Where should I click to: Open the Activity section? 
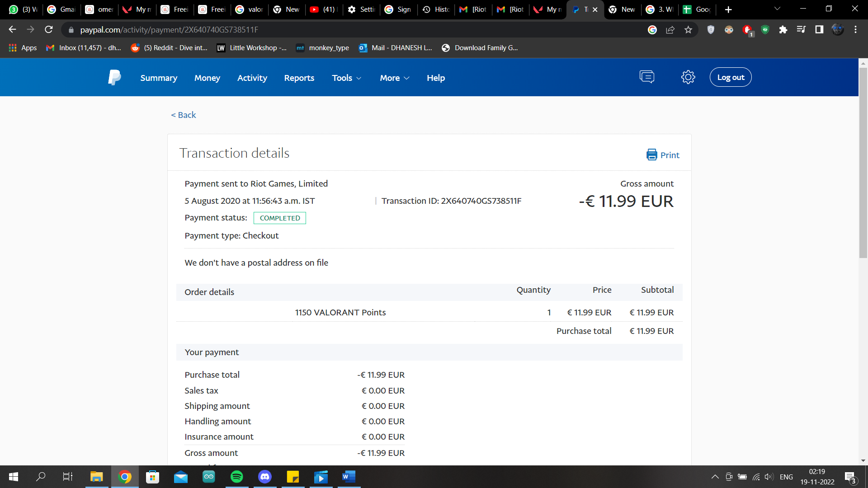pyautogui.click(x=252, y=78)
